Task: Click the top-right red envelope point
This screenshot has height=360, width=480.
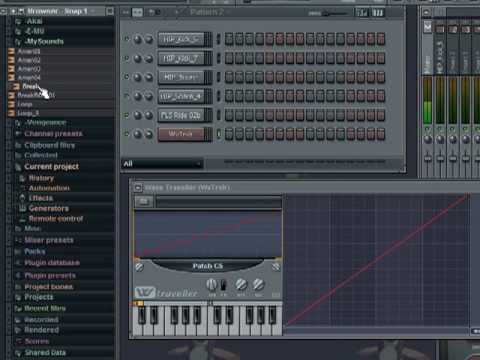Action: (x=468, y=195)
